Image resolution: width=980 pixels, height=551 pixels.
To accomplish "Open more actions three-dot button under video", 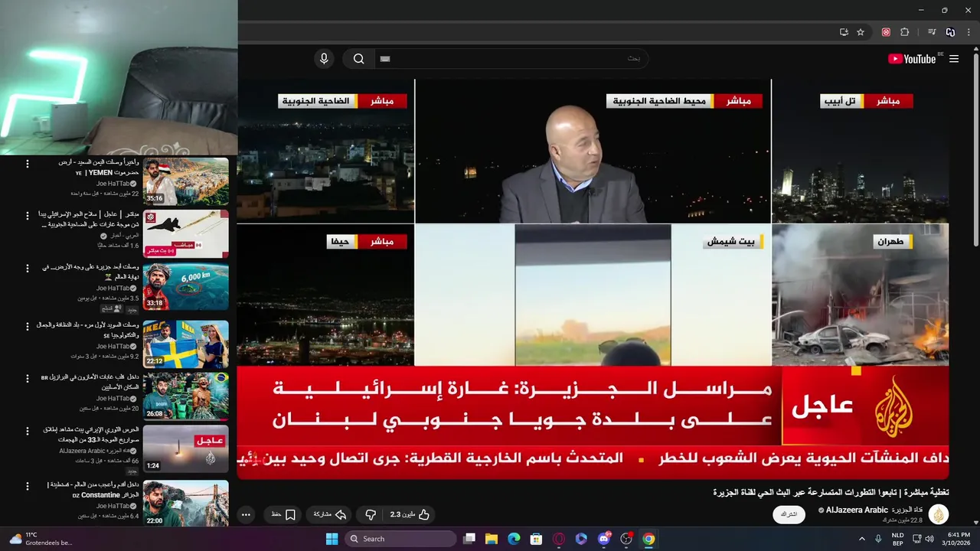I will (247, 515).
